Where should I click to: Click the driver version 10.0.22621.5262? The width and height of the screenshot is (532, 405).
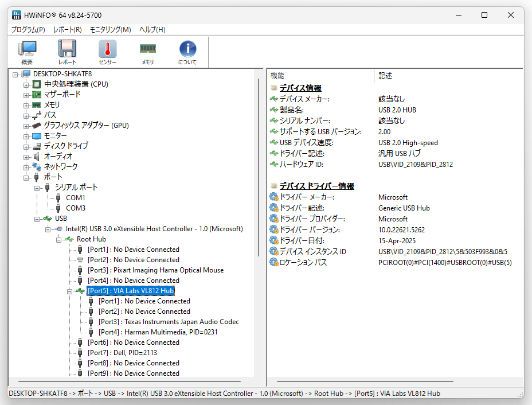tap(401, 230)
